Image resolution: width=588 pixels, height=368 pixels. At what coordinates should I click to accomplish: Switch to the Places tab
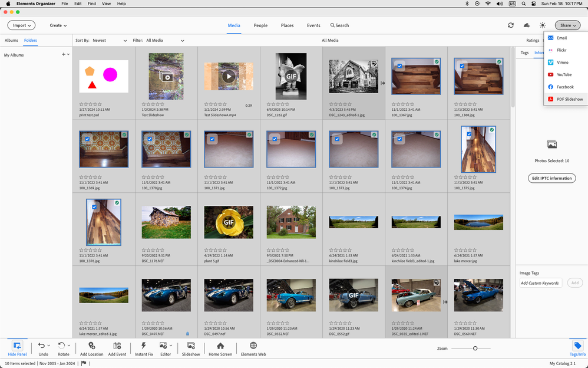(x=287, y=25)
